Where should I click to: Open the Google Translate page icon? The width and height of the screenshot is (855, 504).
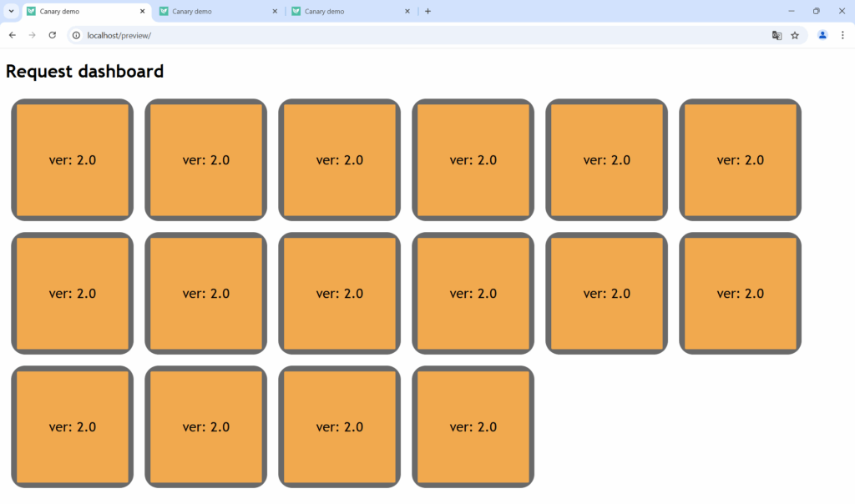click(777, 35)
